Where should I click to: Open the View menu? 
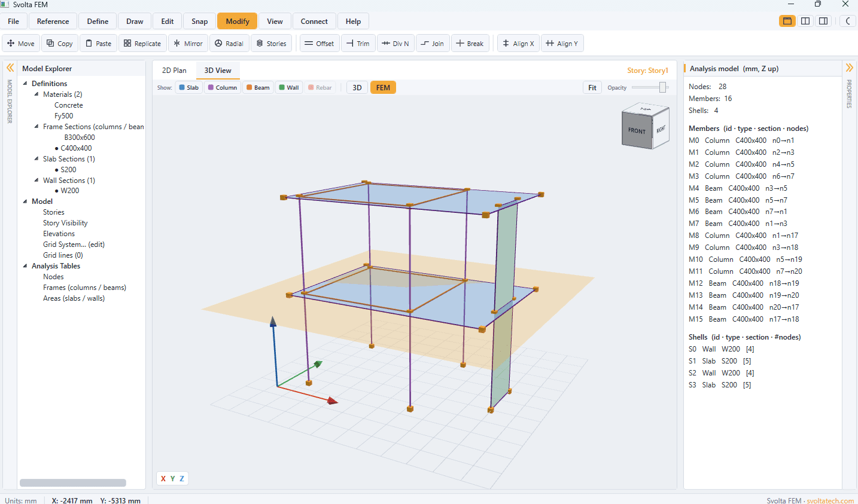tap(275, 21)
